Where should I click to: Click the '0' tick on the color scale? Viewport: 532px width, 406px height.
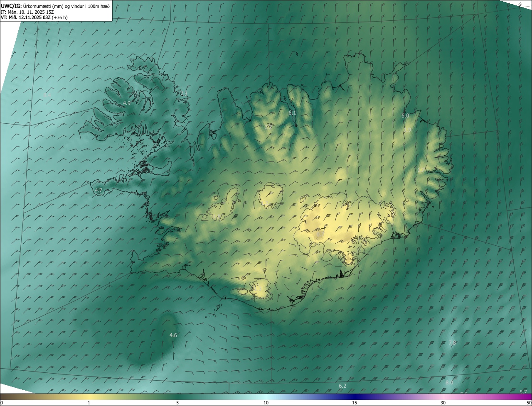tap(2, 403)
